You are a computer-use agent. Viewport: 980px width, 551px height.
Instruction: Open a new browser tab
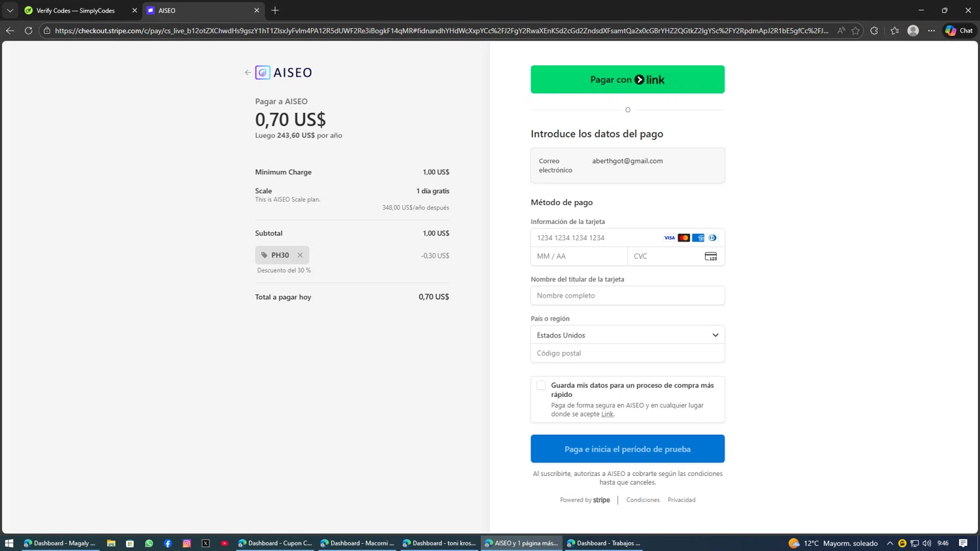point(275,10)
